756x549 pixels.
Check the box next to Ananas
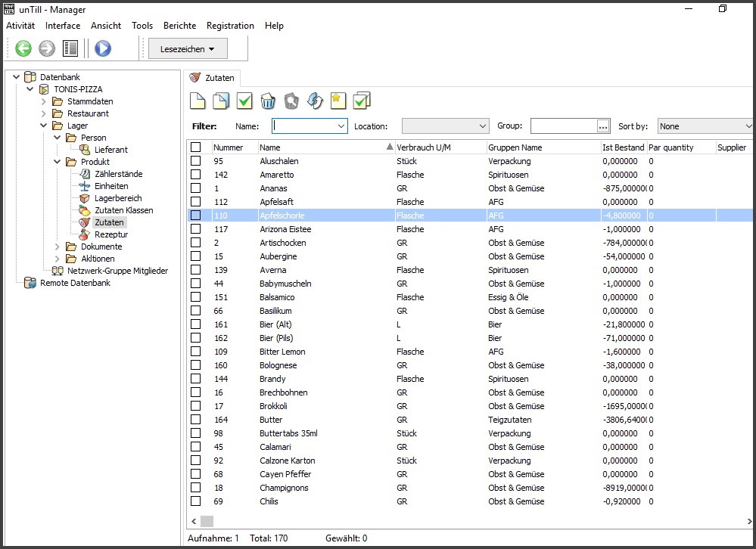tap(196, 188)
